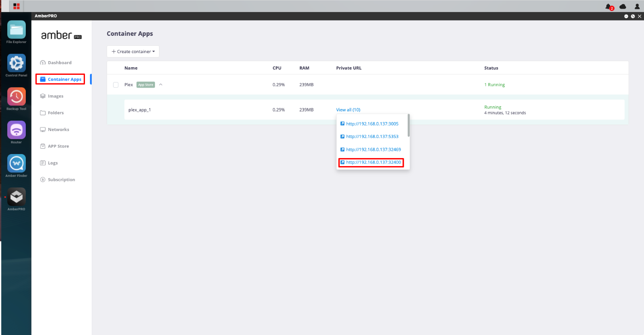This screenshot has height=335, width=644.
Task: Open the link icon for port 32400
Action: [343, 162]
